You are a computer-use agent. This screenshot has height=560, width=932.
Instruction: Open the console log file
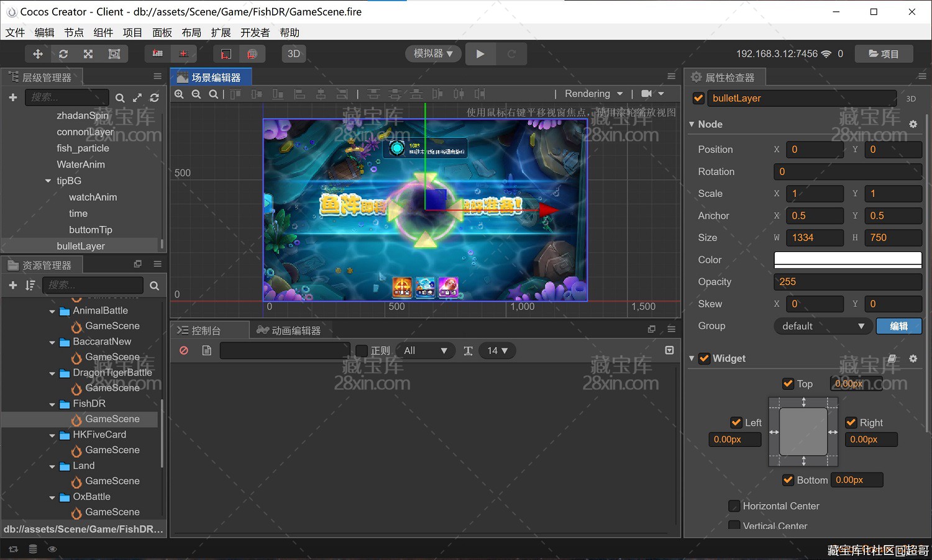pos(207,351)
